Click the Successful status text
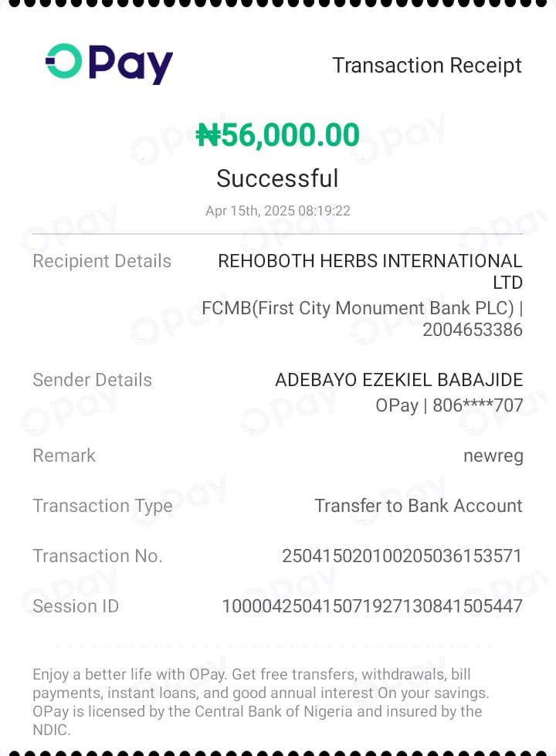The height and width of the screenshot is (756, 556). coord(277,178)
